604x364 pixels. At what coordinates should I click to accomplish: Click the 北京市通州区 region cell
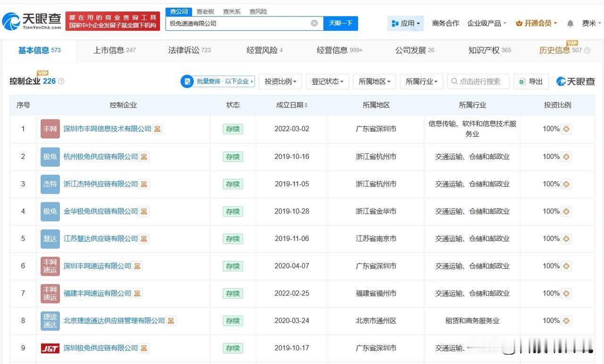pyautogui.click(x=376, y=321)
